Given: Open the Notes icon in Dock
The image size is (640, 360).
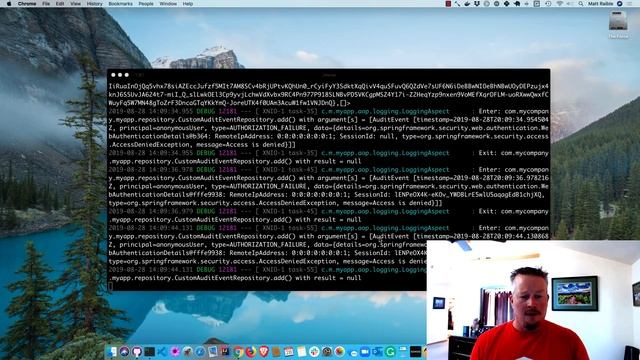Looking at the screenshot, I should tap(302, 352).
